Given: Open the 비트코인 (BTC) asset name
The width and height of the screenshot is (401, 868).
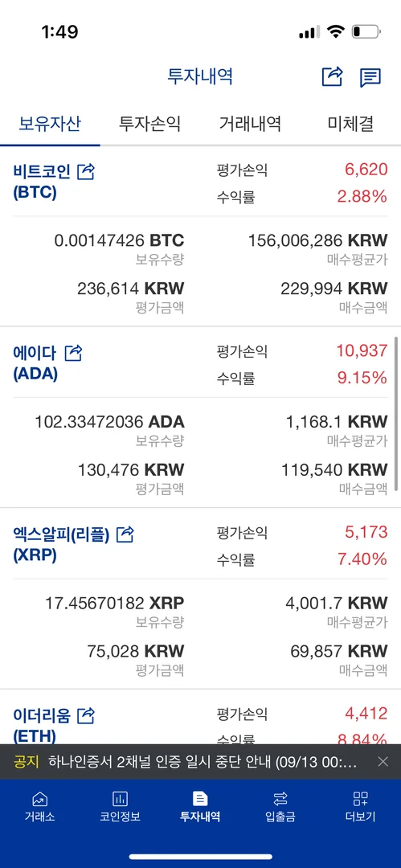Looking at the screenshot, I should (x=42, y=182).
